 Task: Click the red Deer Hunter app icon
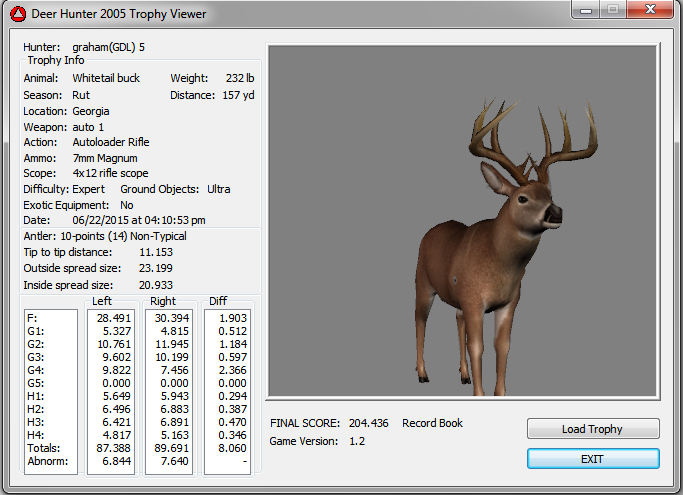(x=16, y=13)
